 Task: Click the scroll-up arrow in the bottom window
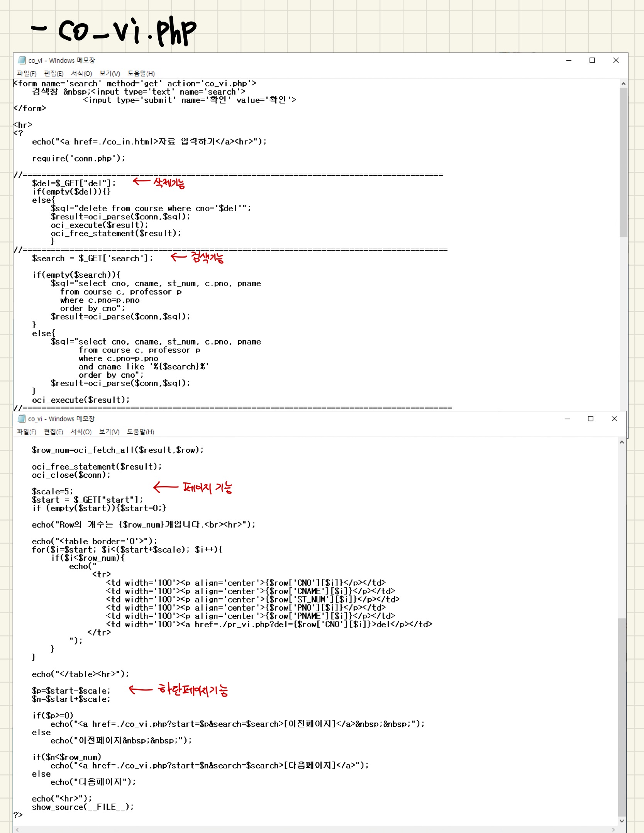pyautogui.click(x=622, y=442)
